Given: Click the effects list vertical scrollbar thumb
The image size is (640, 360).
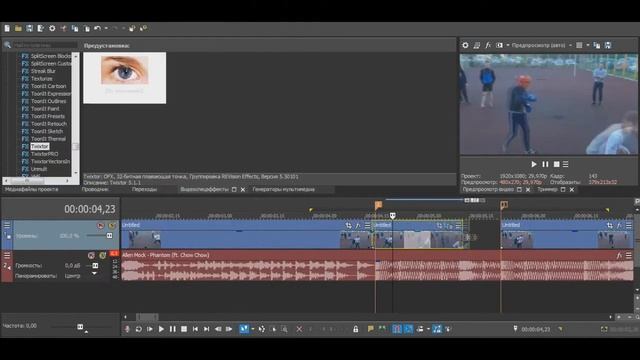Looking at the screenshot, I should (x=76, y=146).
